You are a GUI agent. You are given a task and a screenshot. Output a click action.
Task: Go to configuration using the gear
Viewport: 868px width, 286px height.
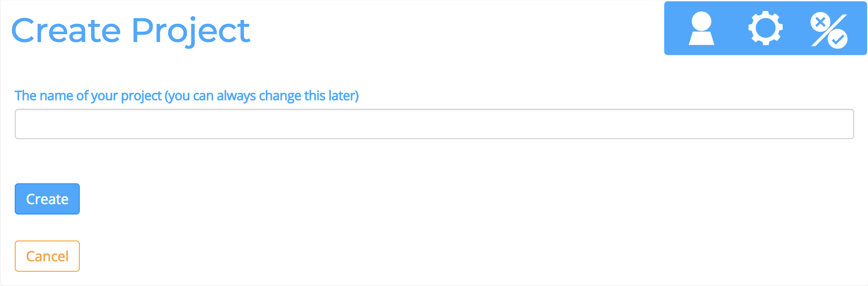(765, 28)
